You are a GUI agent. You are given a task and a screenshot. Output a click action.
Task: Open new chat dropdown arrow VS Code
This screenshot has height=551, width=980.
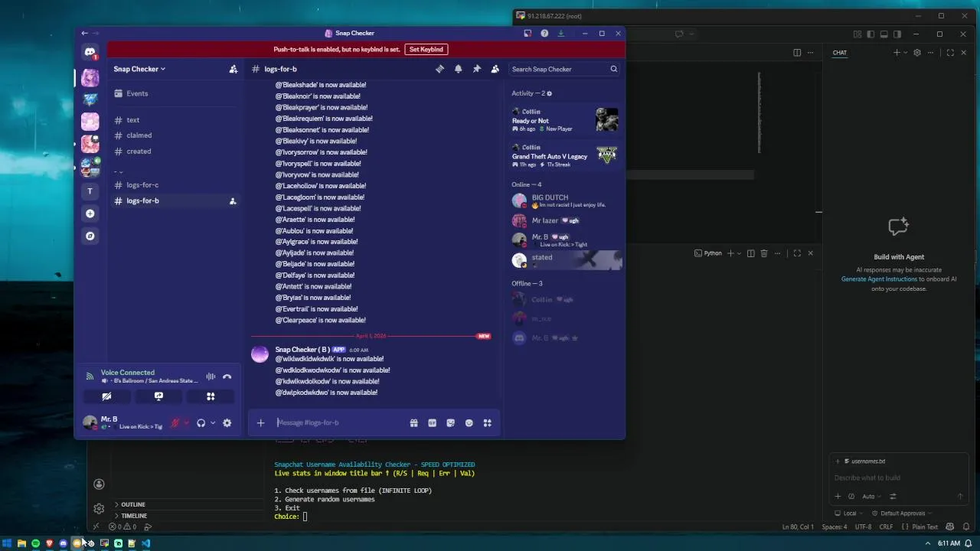[x=905, y=53]
